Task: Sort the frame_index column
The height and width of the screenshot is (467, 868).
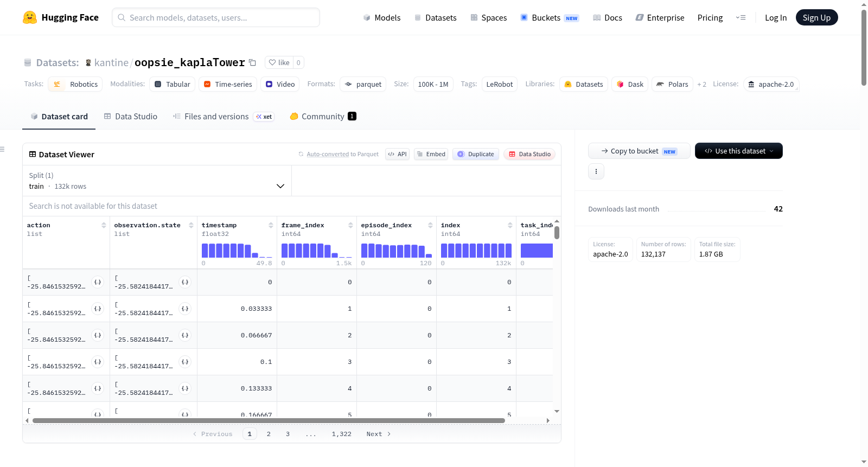Action: [x=350, y=225]
